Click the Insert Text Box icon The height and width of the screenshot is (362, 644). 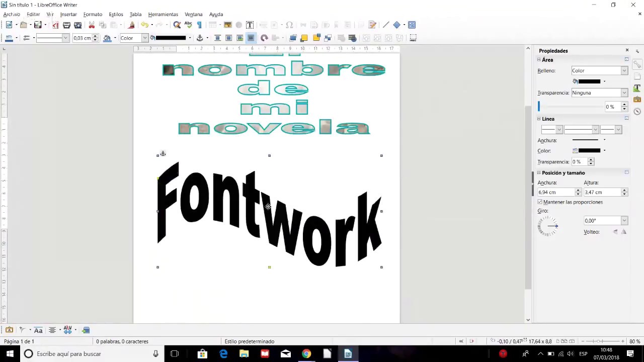(250, 25)
